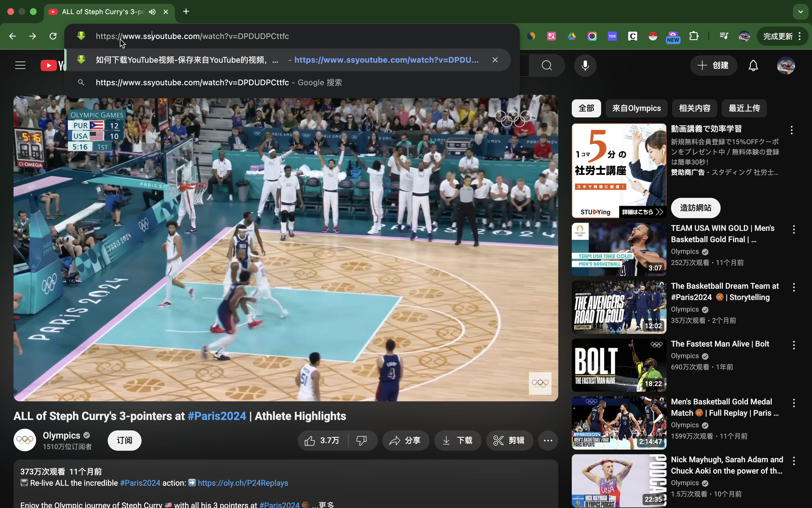Go forward with the browser forward arrow
The height and width of the screenshot is (508, 812).
[x=32, y=36]
